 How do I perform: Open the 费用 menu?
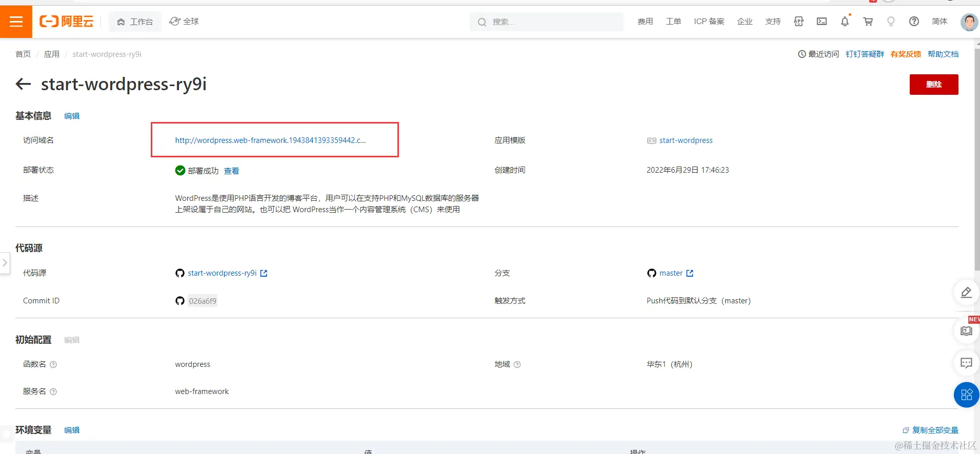pyautogui.click(x=645, y=22)
